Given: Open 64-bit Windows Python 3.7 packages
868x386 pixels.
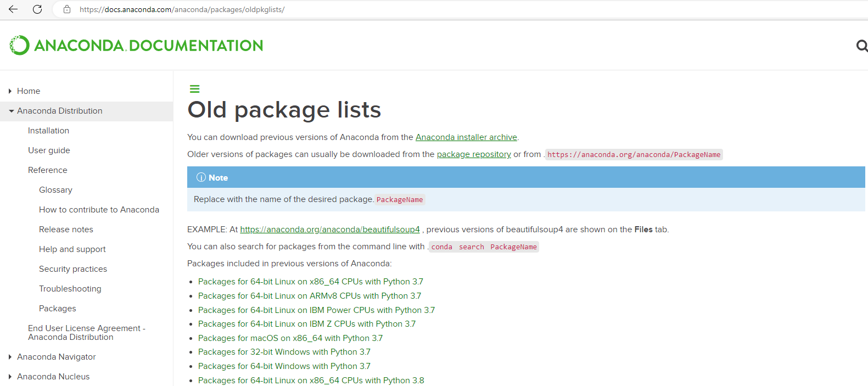Looking at the screenshot, I should (x=284, y=366).
